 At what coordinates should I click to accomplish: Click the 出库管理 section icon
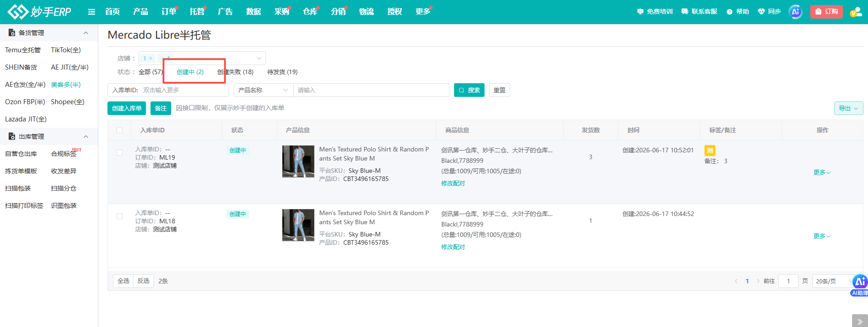click(12, 136)
